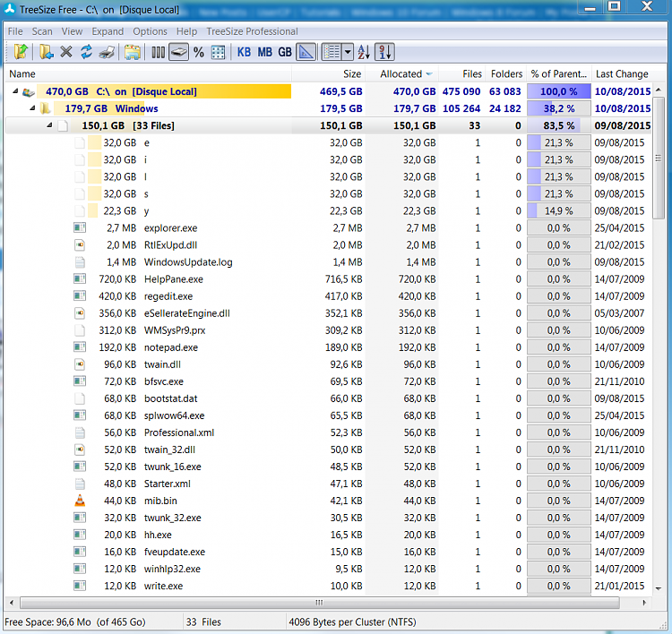Select the WMSysPr9.prx row
The height and width of the screenshot is (634, 672).
point(328,330)
